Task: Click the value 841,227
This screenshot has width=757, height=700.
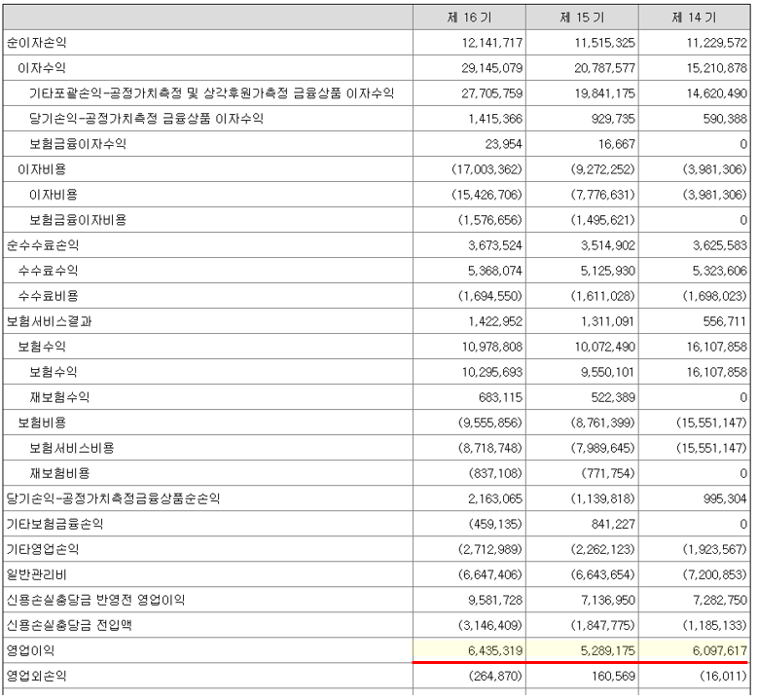Action: click(x=613, y=524)
